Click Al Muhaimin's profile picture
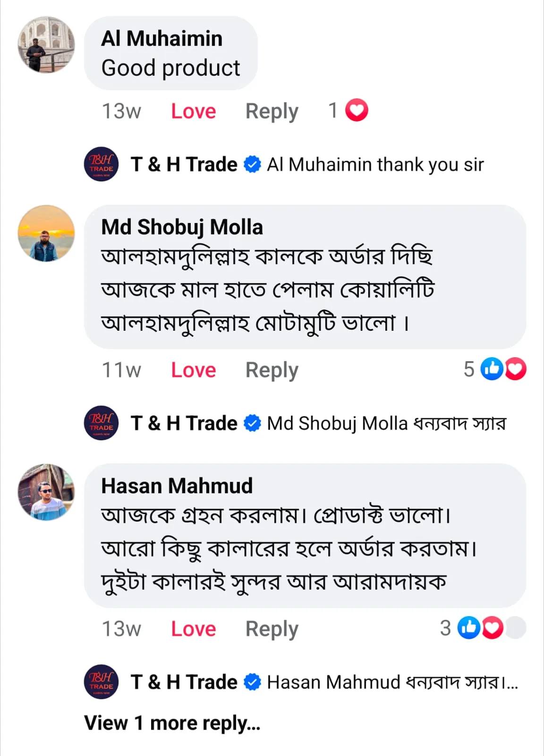Image resolution: width=544 pixels, height=756 pixels. coord(46,45)
